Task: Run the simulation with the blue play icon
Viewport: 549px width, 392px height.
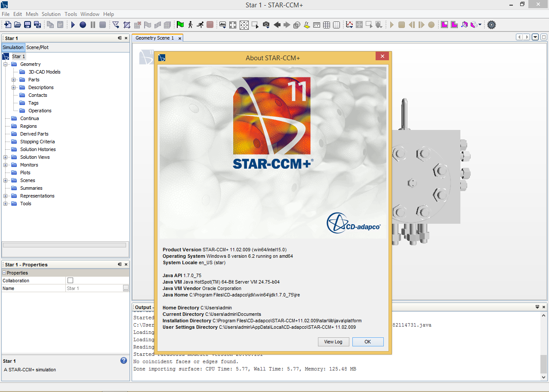Action: pyautogui.click(x=73, y=25)
